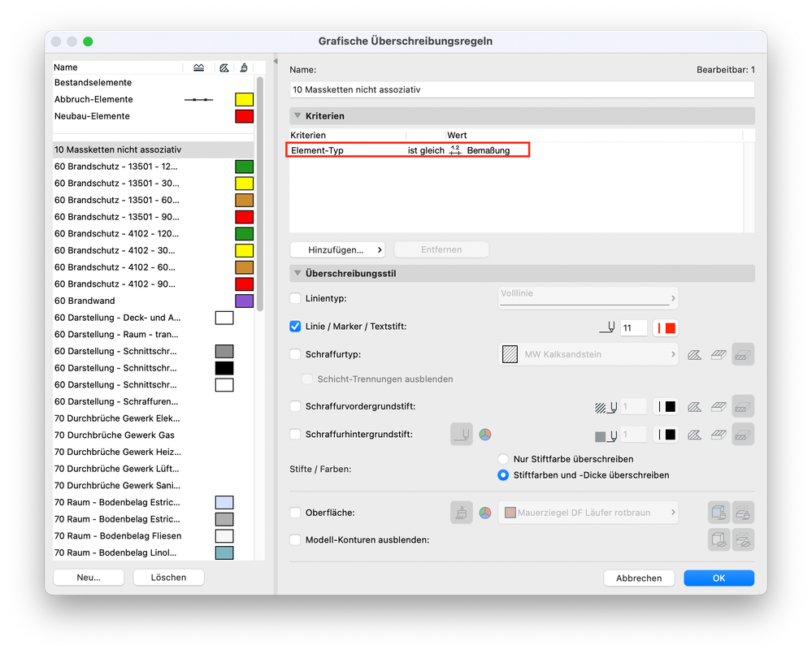Click the surface column header icon
Screen dimensions: 812x654
coord(244,67)
